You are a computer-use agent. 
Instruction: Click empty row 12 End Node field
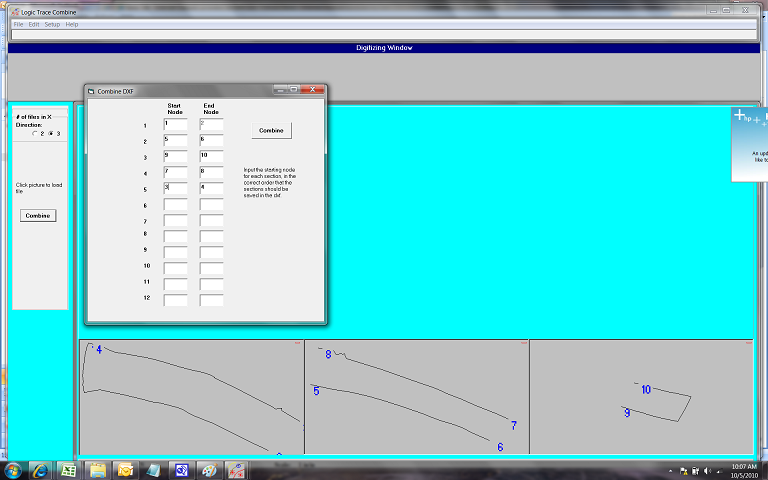click(211, 300)
